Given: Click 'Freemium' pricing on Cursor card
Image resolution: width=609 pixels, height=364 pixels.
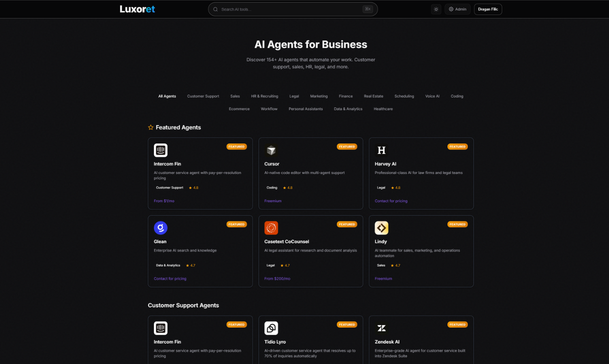Looking at the screenshot, I should (273, 201).
